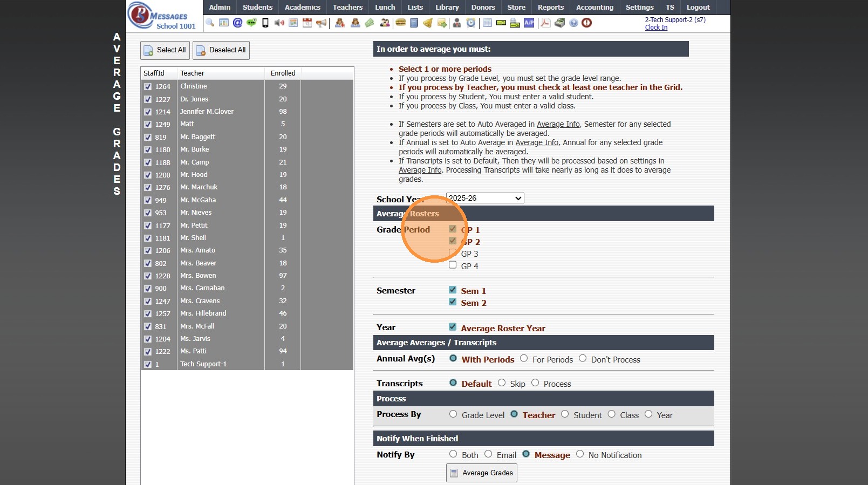Click the golden bell icon
The image size is (868, 485).
click(x=428, y=23)
